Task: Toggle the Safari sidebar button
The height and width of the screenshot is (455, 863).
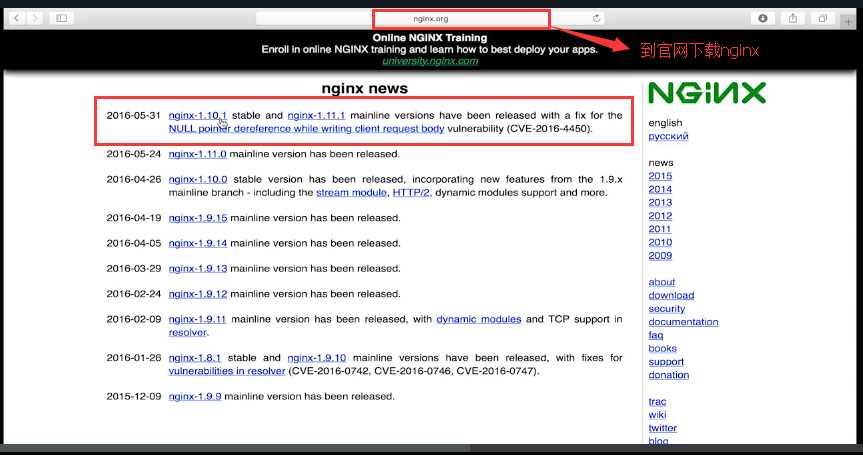Action: (62, 18)
